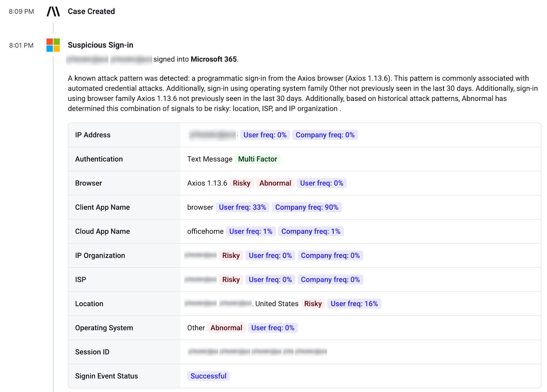Click the 8:09 PM timestamp
Image resolution: width=547 pixels, height=392 pixels.
click(x=22, y=12)
